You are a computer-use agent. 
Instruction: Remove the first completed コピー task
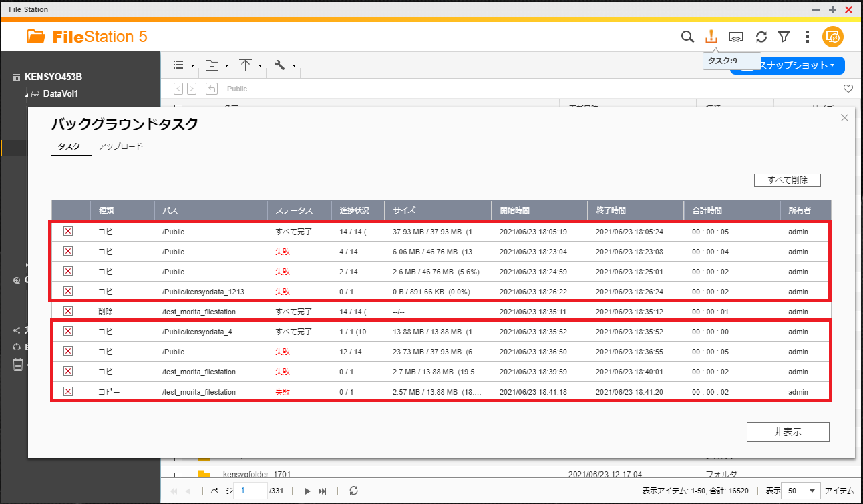67,232
